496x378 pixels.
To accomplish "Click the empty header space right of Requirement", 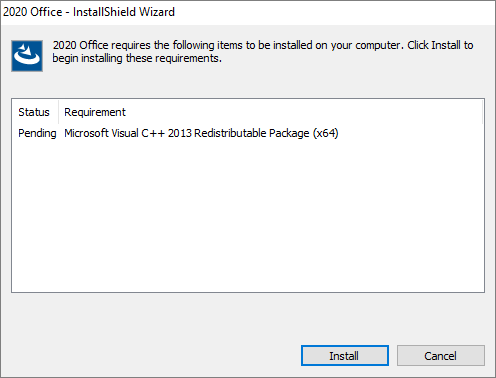I will pyautogui.click(x=305, y=112).
